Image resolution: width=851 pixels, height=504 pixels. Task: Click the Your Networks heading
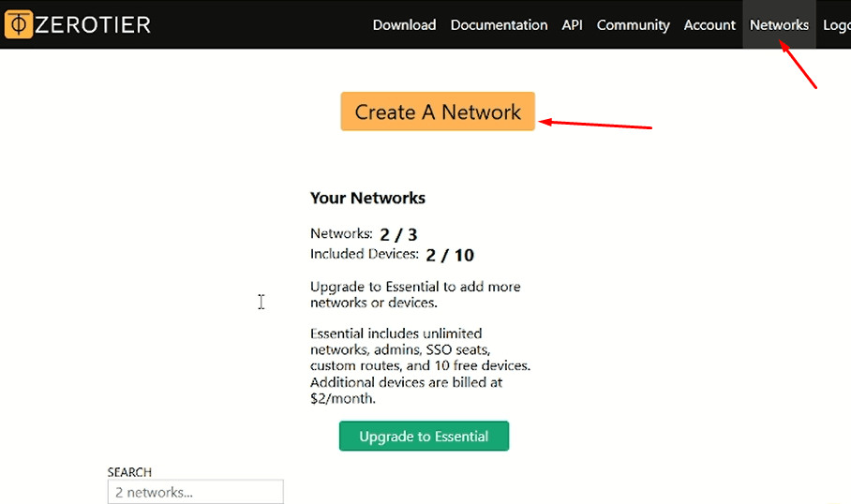(367, 199)
